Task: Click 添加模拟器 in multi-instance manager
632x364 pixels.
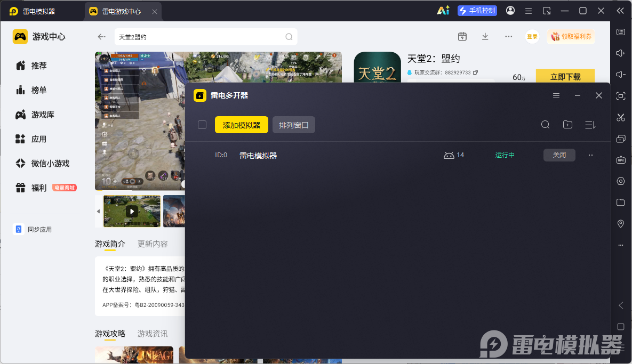Action: (242, 125)
